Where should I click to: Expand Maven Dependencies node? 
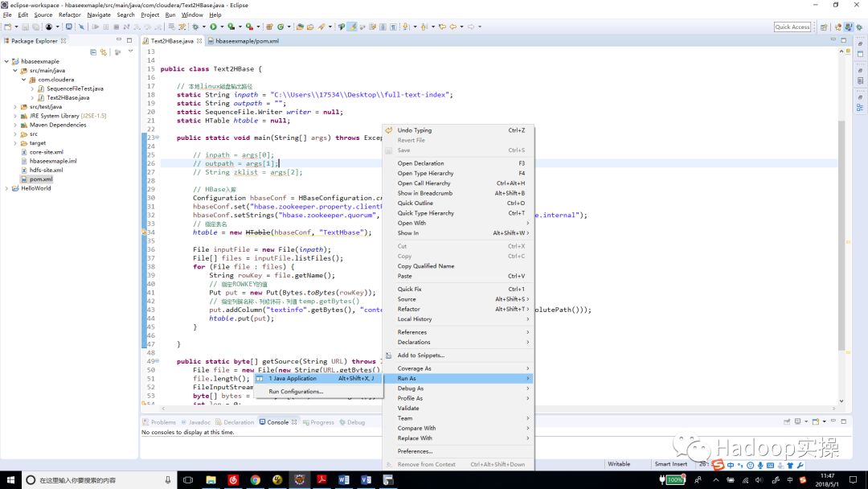[x=15, y=125]
